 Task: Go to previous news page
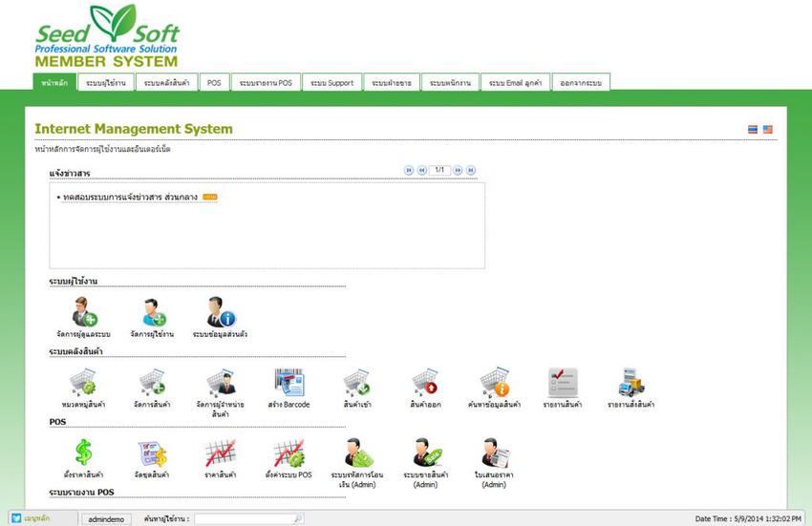[x=422, y=170]
